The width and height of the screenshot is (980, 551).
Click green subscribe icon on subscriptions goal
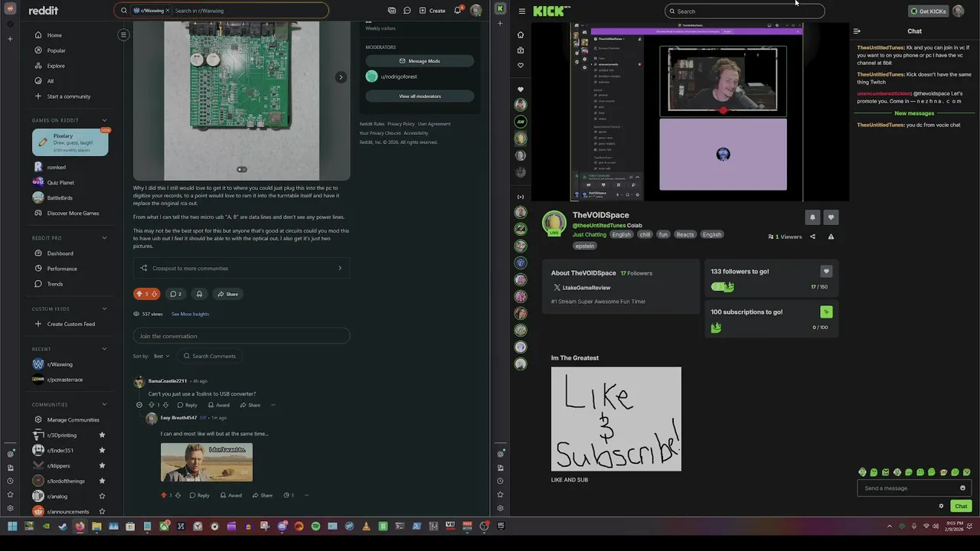[x=826, y=311]
